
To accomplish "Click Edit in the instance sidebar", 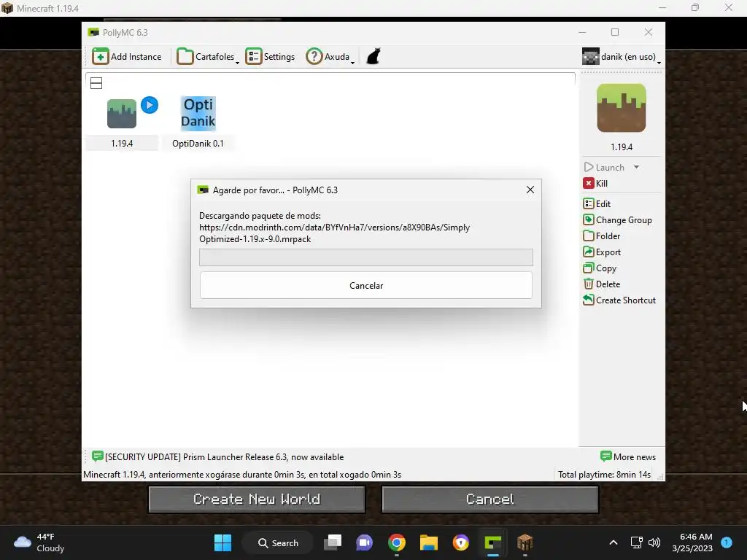I will coord(597,204).
